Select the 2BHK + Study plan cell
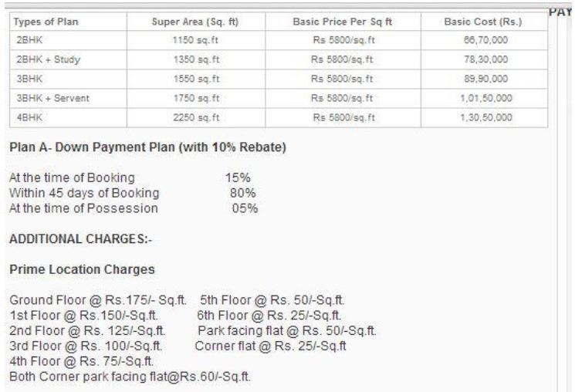 point(48,59)
